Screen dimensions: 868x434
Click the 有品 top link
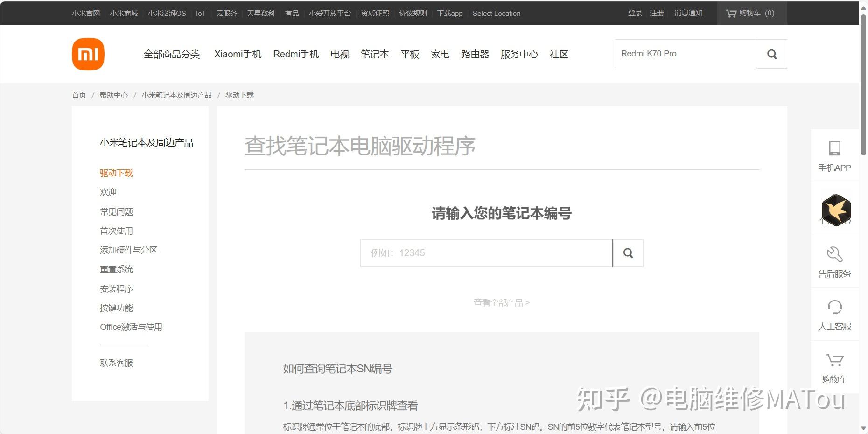pyautogui.click(x=292, y=13)
